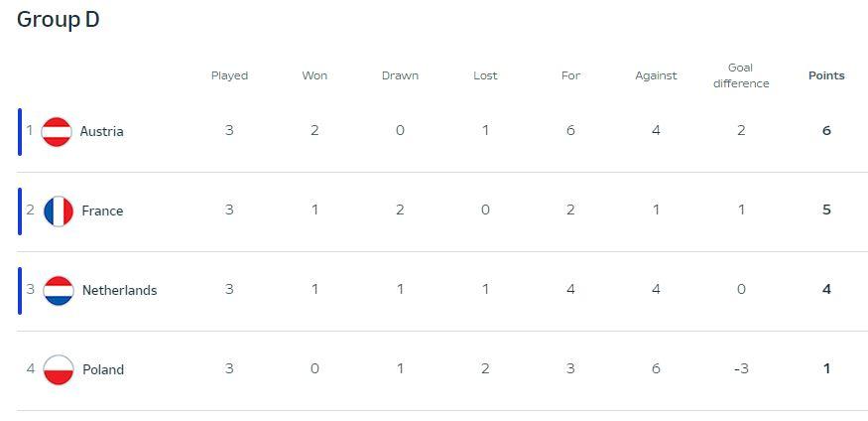This screenshot has width=868, height=421.
Task: Click the Won column header
Action: [314, 75]
